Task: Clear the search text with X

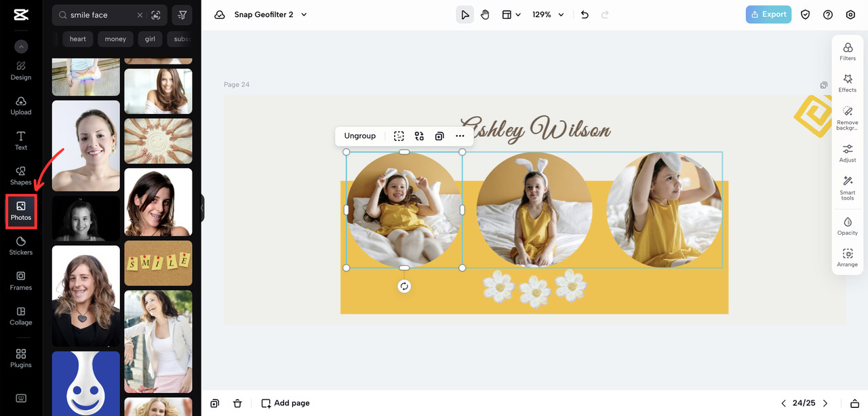Action: point(140,15)
